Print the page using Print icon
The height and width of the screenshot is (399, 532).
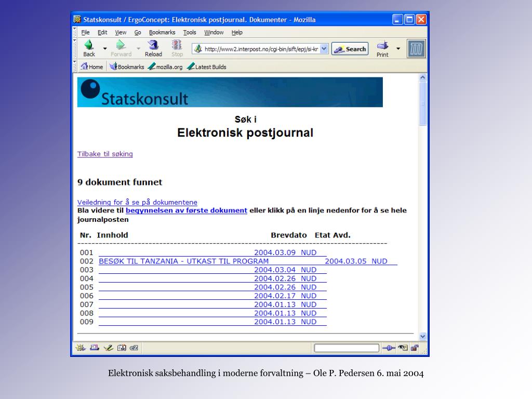coord(382,49)
